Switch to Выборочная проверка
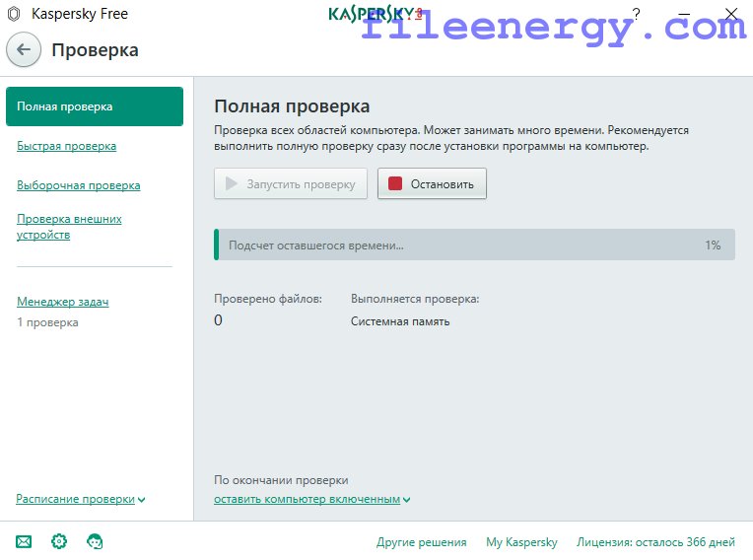The width and height of the screenshot is (753, 560). click(78, 185)
